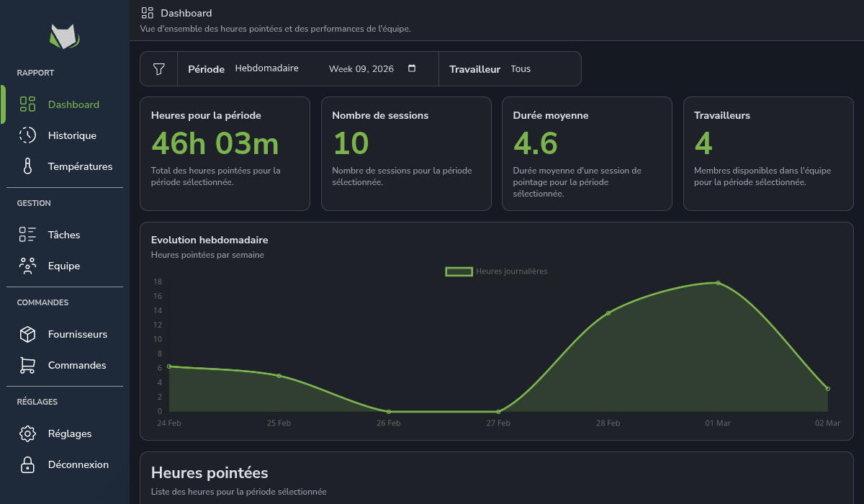
Task: Click Déconnexion to log out
Action: coord(78,464)
